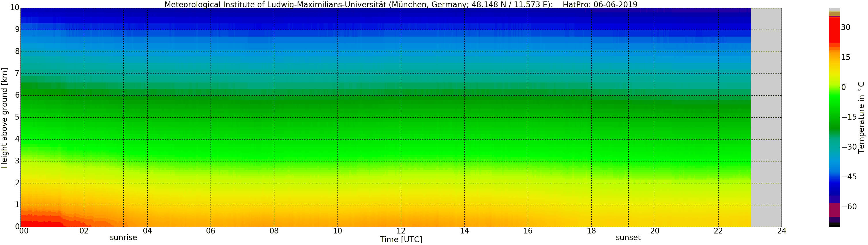The width and height of the screenshot is (868, 245).
Task: Click the 'Temperature in °C' colorbar label
Action: [861, 117]
